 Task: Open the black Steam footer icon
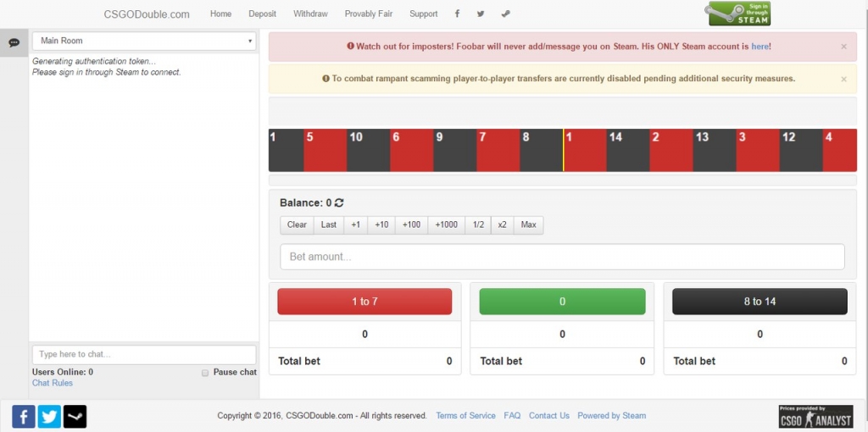[75, 417]
